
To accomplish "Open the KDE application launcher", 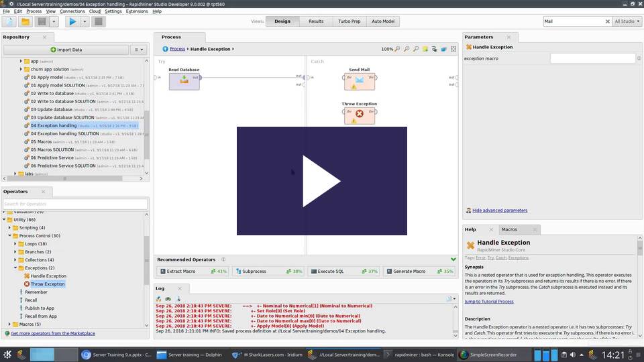I will (7, 355).
